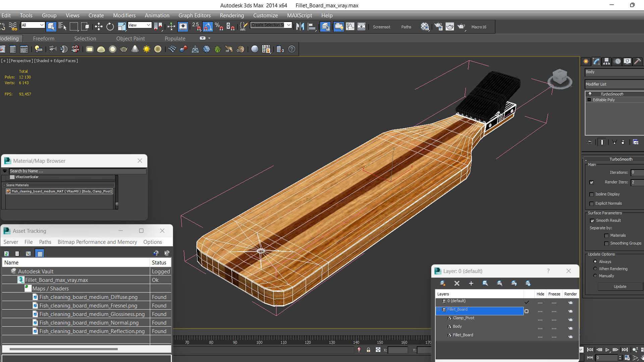This screenshot has height=362, width=644.
Task: Delete layer with the X icon
Action: click(x=457, y=283)
